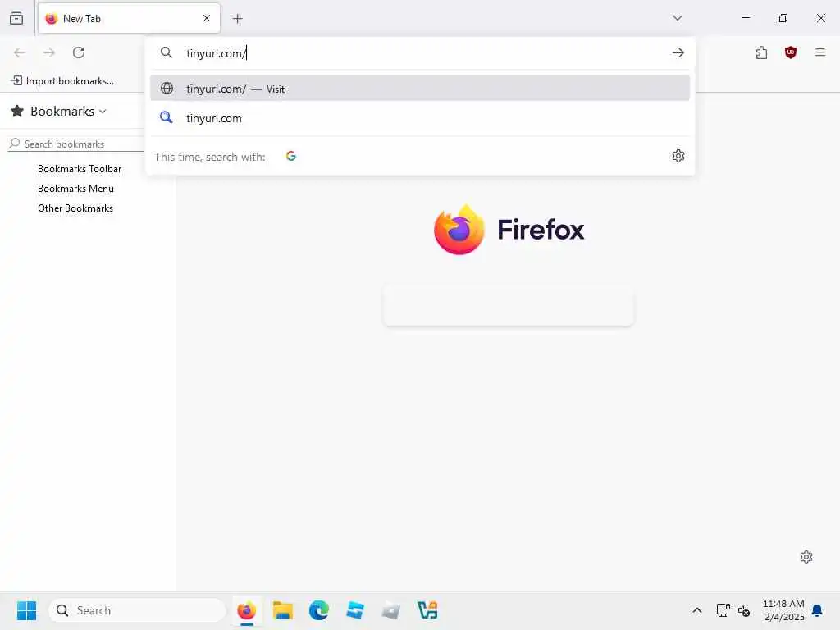Select the tinyurl.com search suggestion
The width and height of the screenshot is (840, 630).
click(x=420, y=118)
